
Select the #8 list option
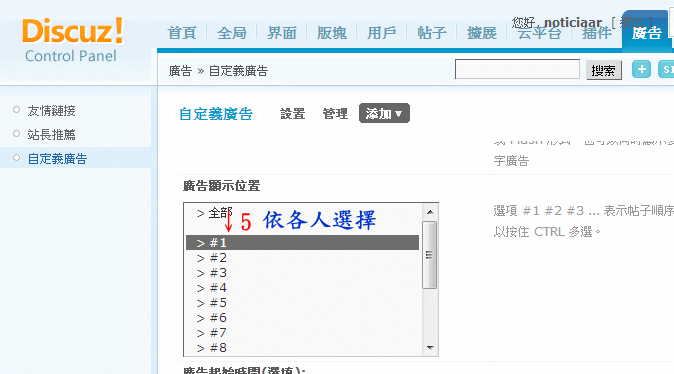point(303,348)
